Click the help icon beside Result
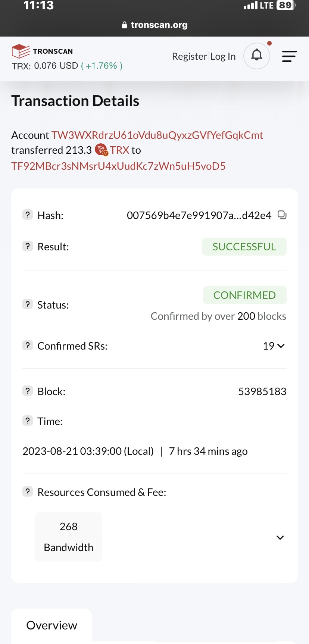This screenshot has width=309, height=644. pyautogui.click(x=28, y=246)
